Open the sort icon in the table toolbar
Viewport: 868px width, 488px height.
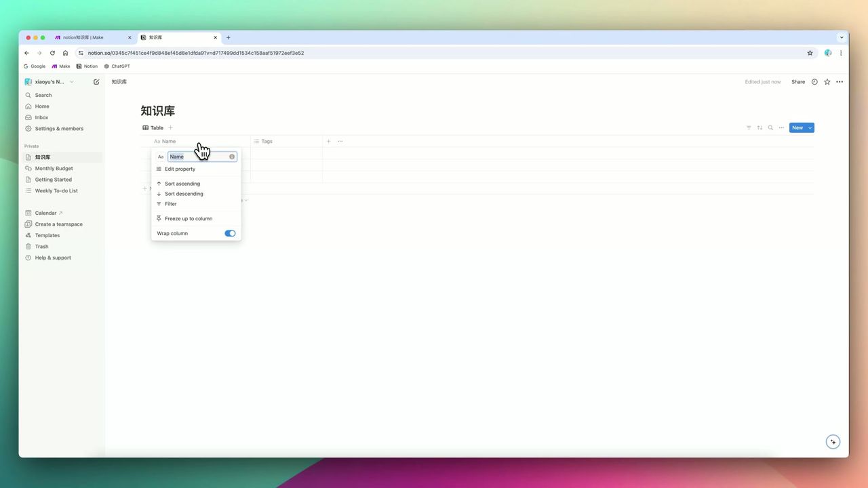[x=759, y=127]
